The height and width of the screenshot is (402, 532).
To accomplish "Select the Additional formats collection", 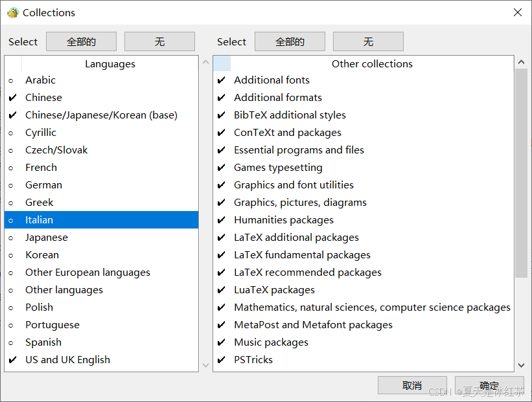I will click(x=364, y=98).
